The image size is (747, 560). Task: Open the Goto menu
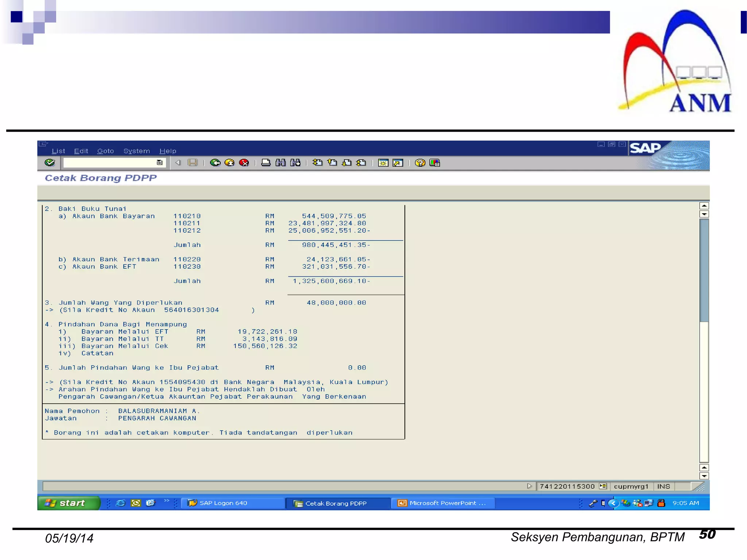click(x=105, y=151)
